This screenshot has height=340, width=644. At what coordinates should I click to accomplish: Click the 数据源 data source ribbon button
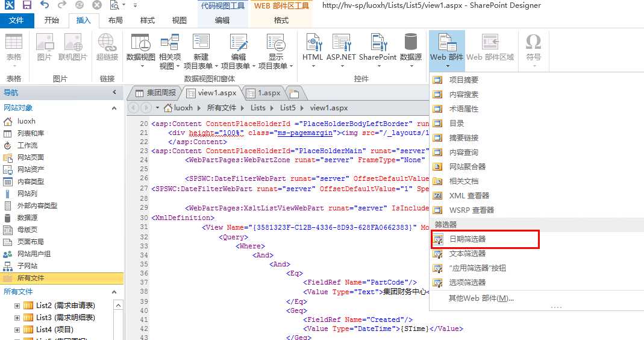coord(411,51)
